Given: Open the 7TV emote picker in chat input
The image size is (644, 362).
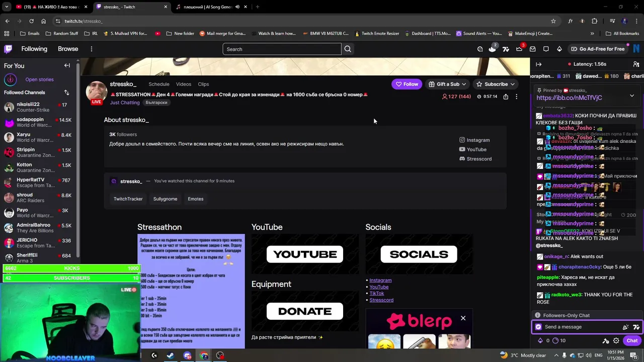Looking at the screenshot, I should [636, 327].
